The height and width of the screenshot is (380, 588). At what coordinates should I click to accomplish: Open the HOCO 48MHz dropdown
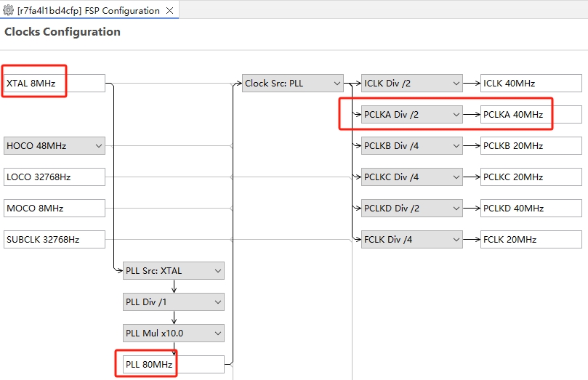coord(55,146)
